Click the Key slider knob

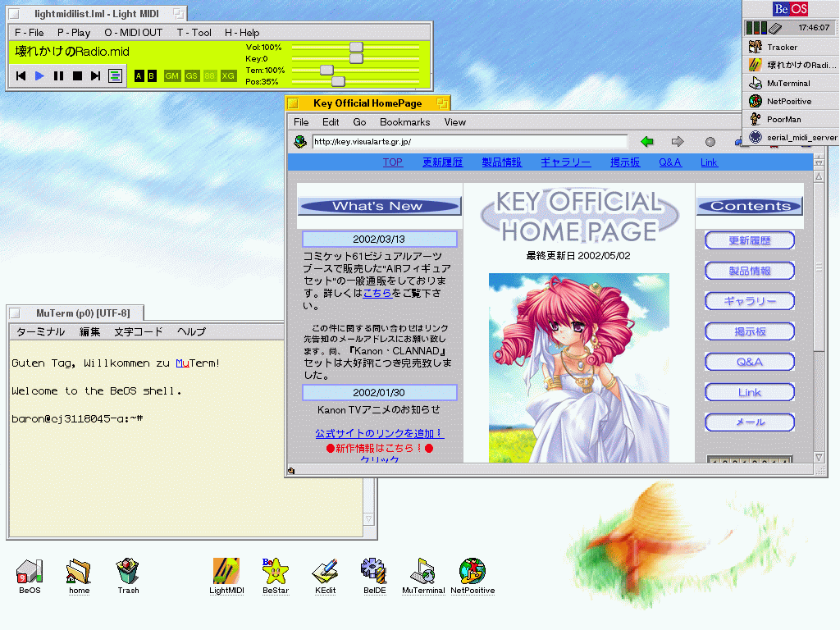click(356, 58)
